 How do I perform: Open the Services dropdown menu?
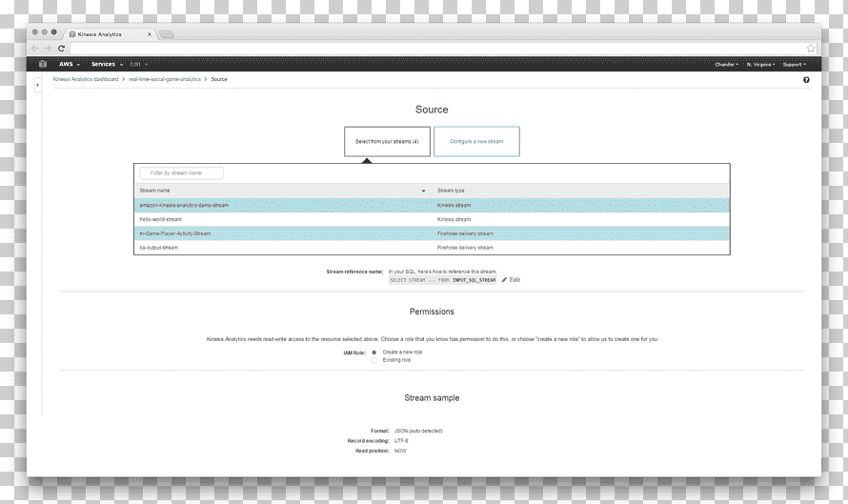click(x=107, y=64)
